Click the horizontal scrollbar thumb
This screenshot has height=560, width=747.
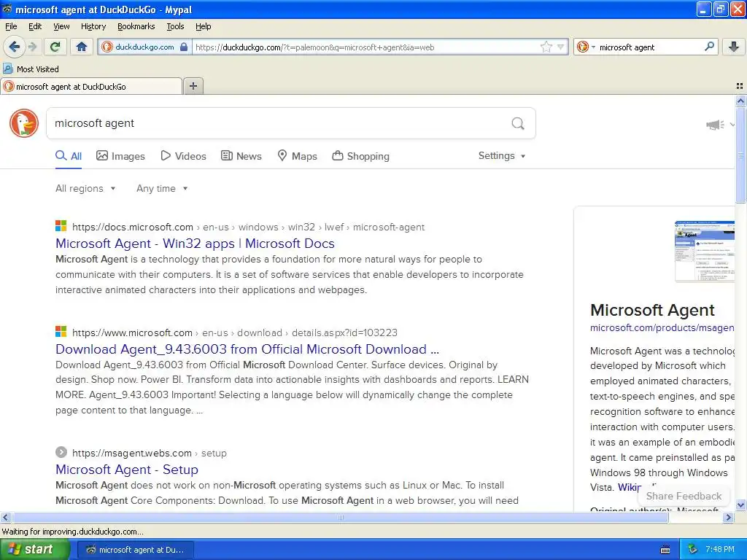point(340,517)
